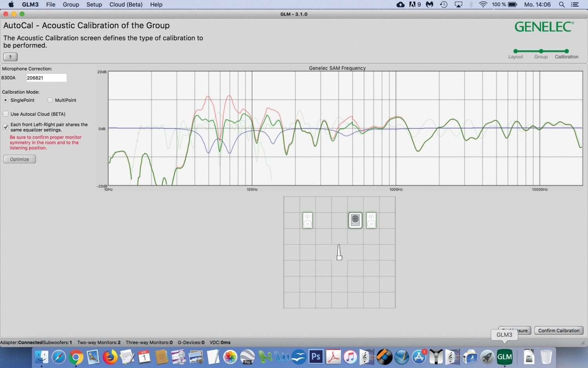The image size is (588, 368).
Task: Open the Setup menu
Action: (x=94, y=5)
